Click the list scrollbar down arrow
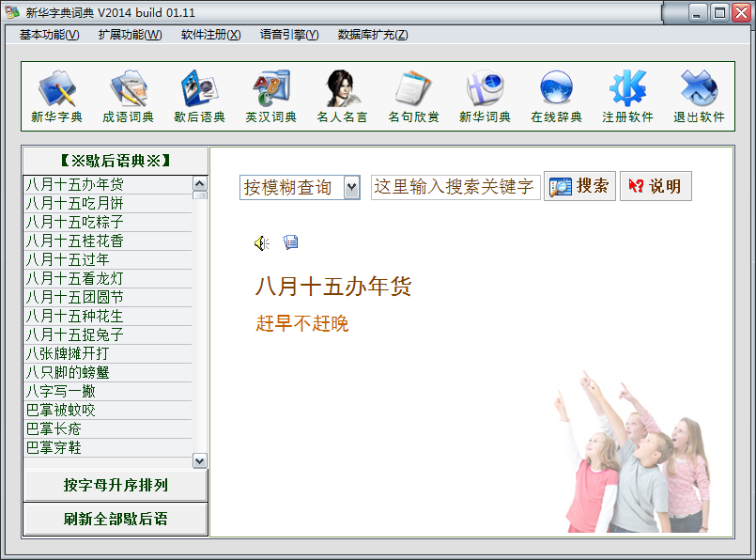Screen dimensions: 756x560 [200, 461]
